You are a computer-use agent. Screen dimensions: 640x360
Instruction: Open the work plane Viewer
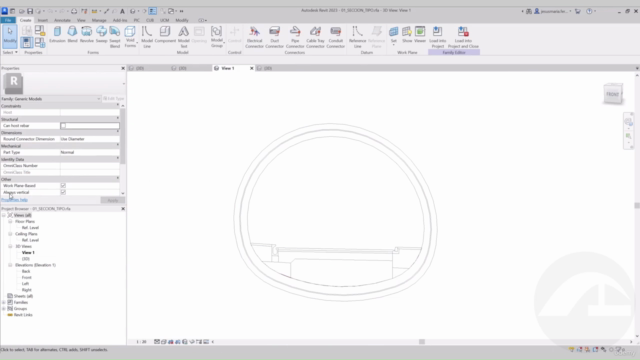tap(420, 35)
